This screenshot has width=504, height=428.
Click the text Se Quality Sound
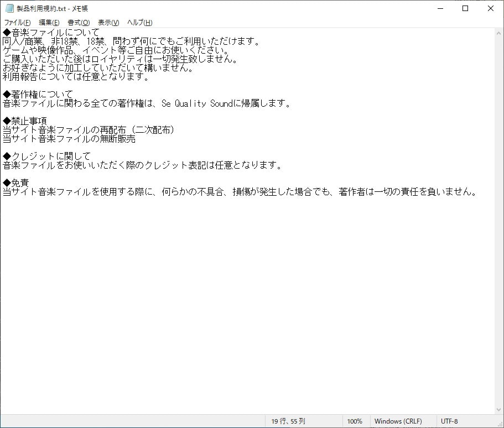pyautogui.click(x=193, y=103)
